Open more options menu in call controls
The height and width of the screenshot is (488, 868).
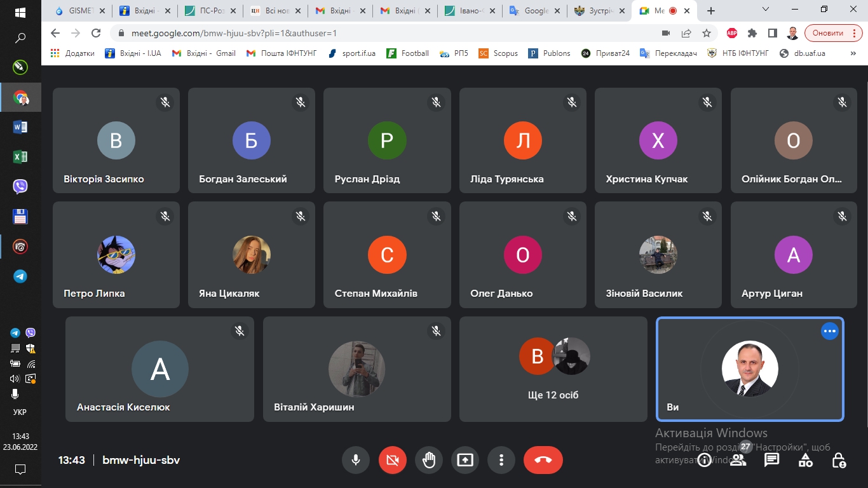click(501, 460)
